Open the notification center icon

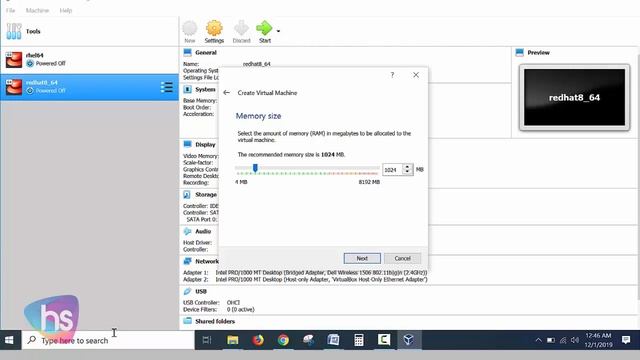(626, 340)
